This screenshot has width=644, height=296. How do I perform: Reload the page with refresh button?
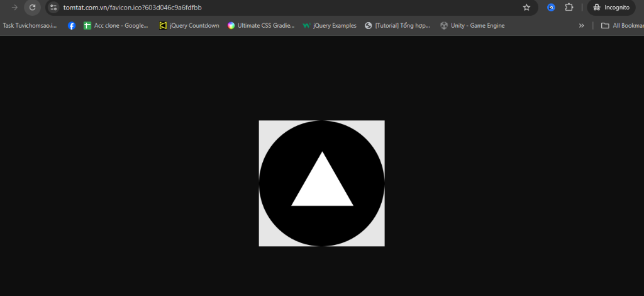[x=33, y=8]
